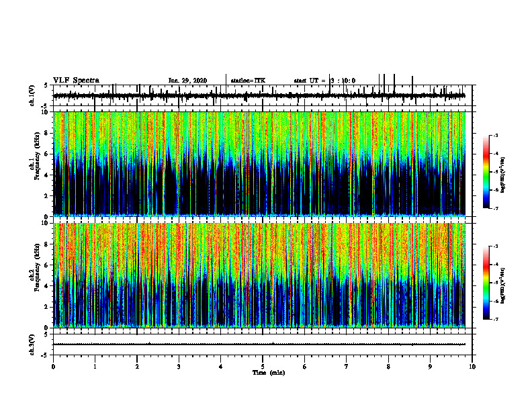This screenshot has width=532, height=411.
Task: Click the "start UT = 3 : 10: 0" text
Action: tap(324, 81)
